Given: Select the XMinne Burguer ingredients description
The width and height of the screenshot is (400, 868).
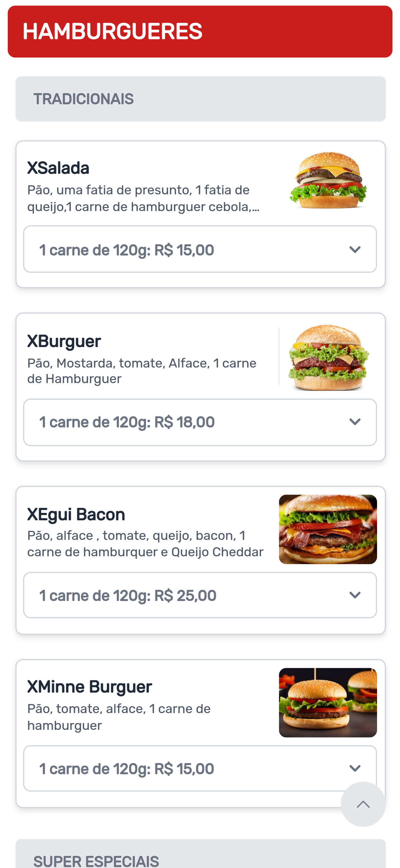Looking at the screenshot, I should pos(119,717).
